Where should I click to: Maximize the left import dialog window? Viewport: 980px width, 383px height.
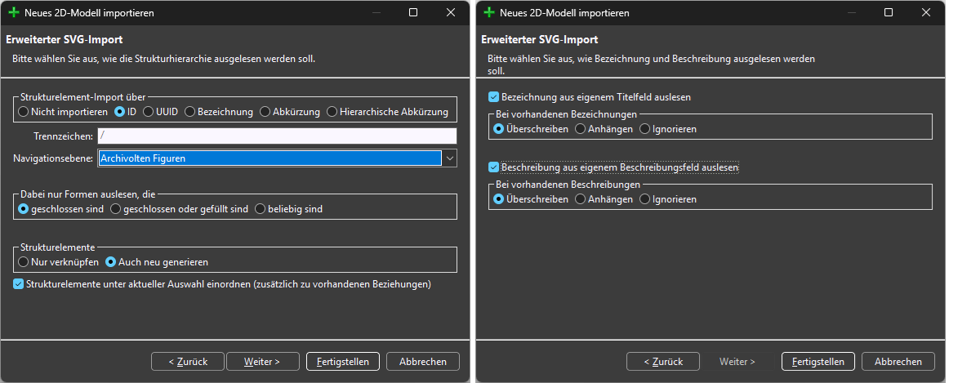(x=413, y=13)
